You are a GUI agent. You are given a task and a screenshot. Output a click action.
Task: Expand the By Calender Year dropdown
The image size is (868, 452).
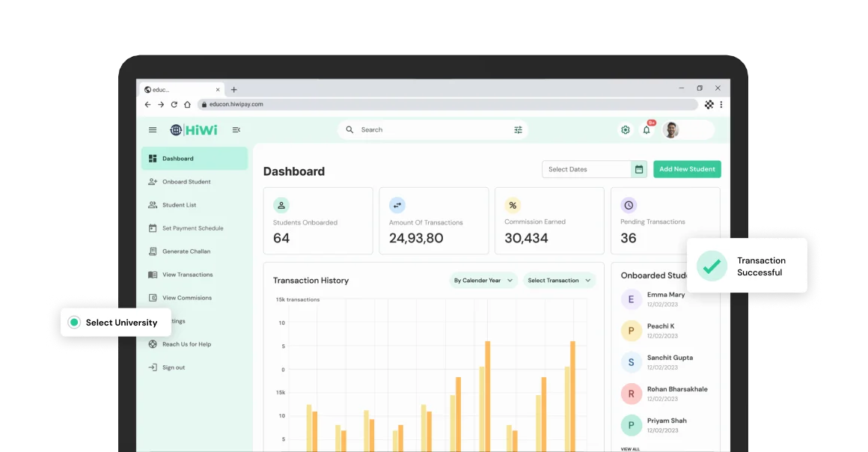point(483,281)
